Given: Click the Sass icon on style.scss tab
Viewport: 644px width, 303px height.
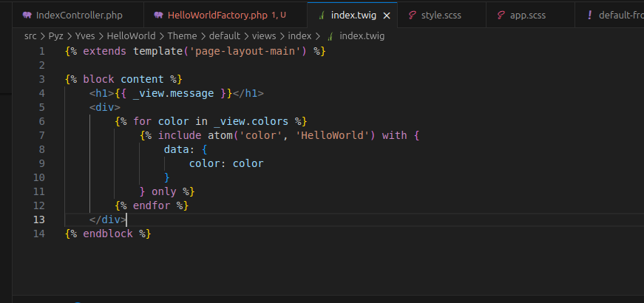Looking at the screenshot, I should [412, 16].
